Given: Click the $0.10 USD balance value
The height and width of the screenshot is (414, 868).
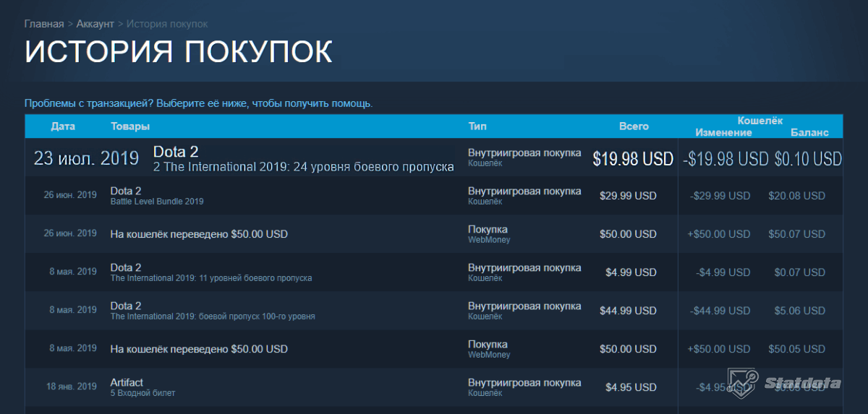Looking at the screenshot, I should 808,159.
